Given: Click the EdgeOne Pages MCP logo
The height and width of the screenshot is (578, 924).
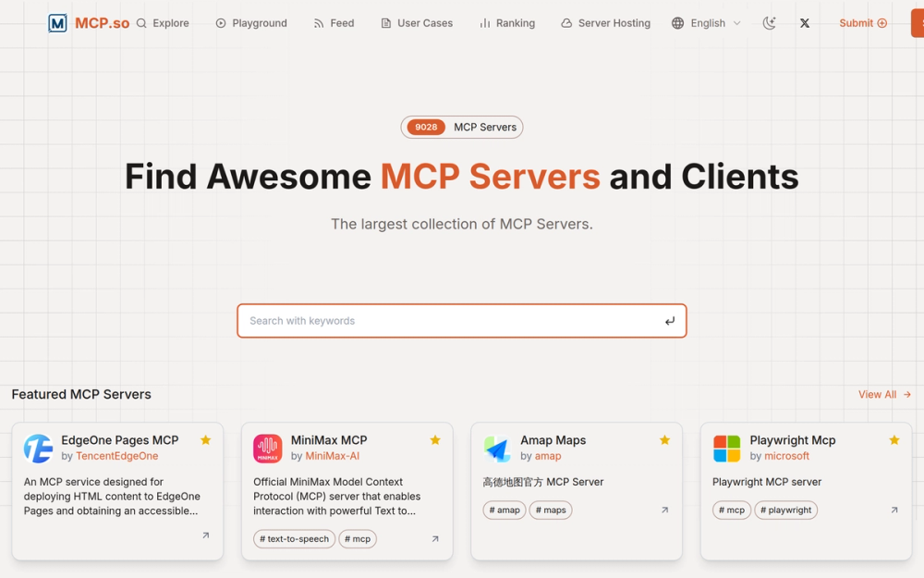Looking at the screenshot, I should 38,449.
